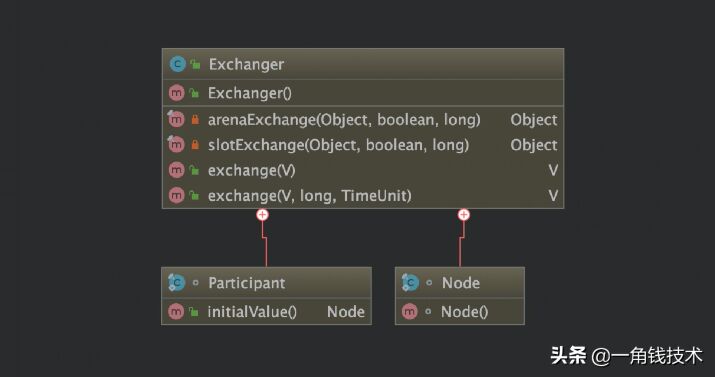
Task: Click the public visibility icon next to Exchanger title
Action: [x=196, y=64]
